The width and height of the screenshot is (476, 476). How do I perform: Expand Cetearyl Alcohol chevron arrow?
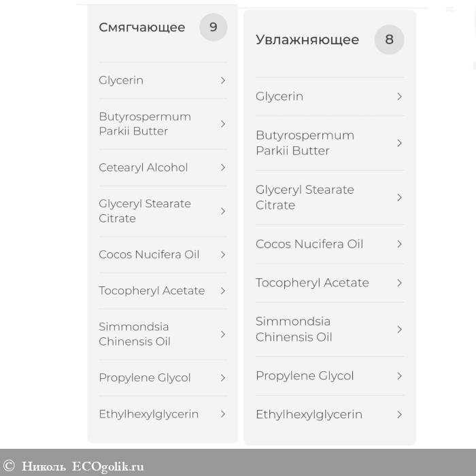(x=222, y=167)
